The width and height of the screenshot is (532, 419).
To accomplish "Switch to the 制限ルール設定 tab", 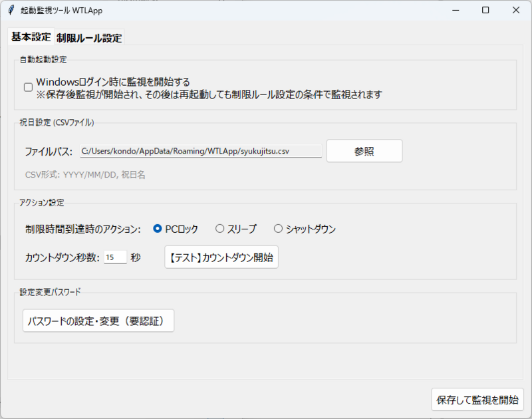I will coord(89,38).
